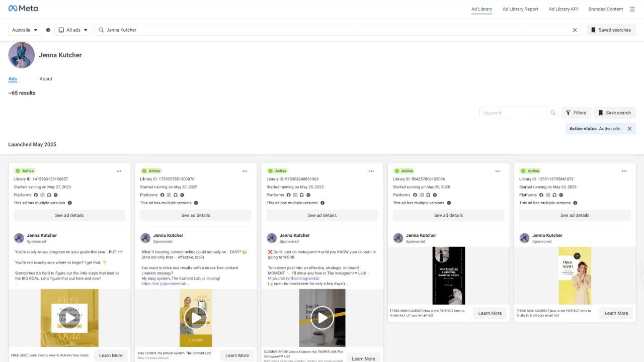
Task: View Jenna Kutcher's large profile picture
Action: pos(22,55)
